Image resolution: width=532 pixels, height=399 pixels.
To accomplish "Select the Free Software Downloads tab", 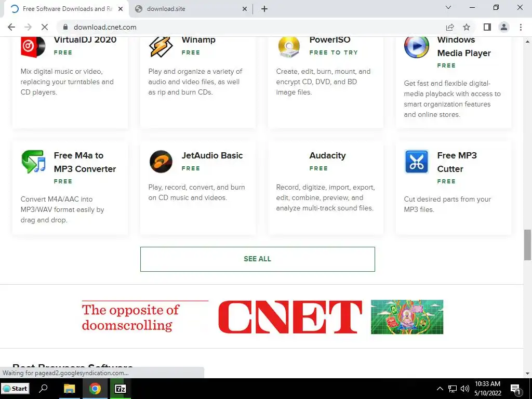I will tap(67, 9).
